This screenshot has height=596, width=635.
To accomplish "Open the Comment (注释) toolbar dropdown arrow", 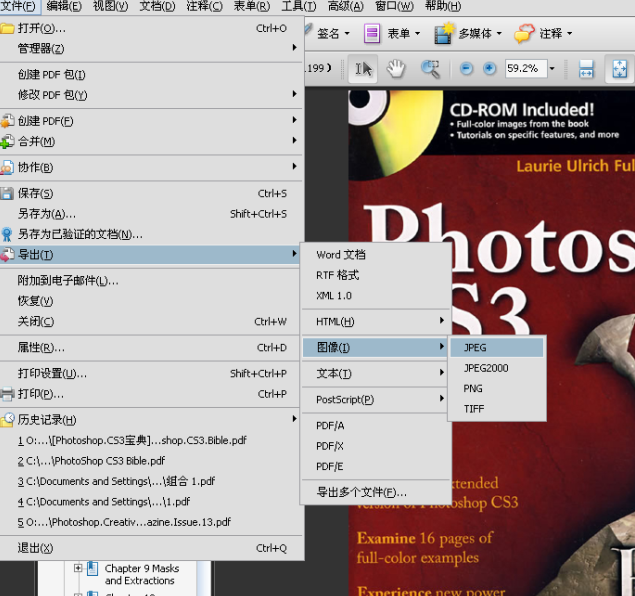I will point(569,34).
